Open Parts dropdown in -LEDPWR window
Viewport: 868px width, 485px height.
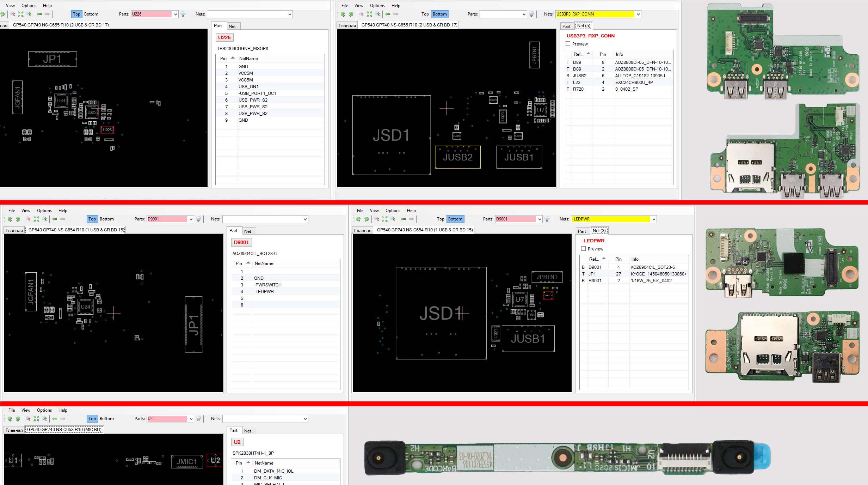point(540,219)
